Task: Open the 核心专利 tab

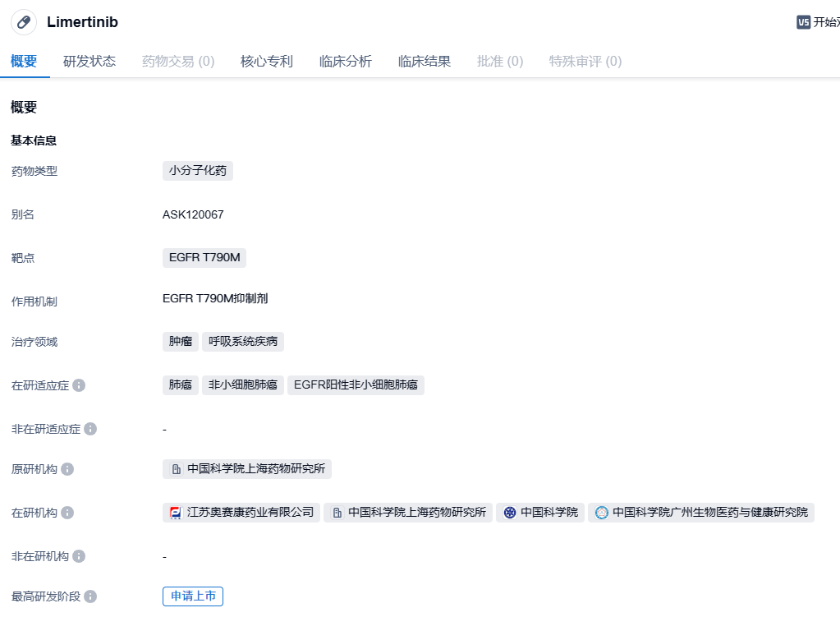Action: (x=266, y=62)
